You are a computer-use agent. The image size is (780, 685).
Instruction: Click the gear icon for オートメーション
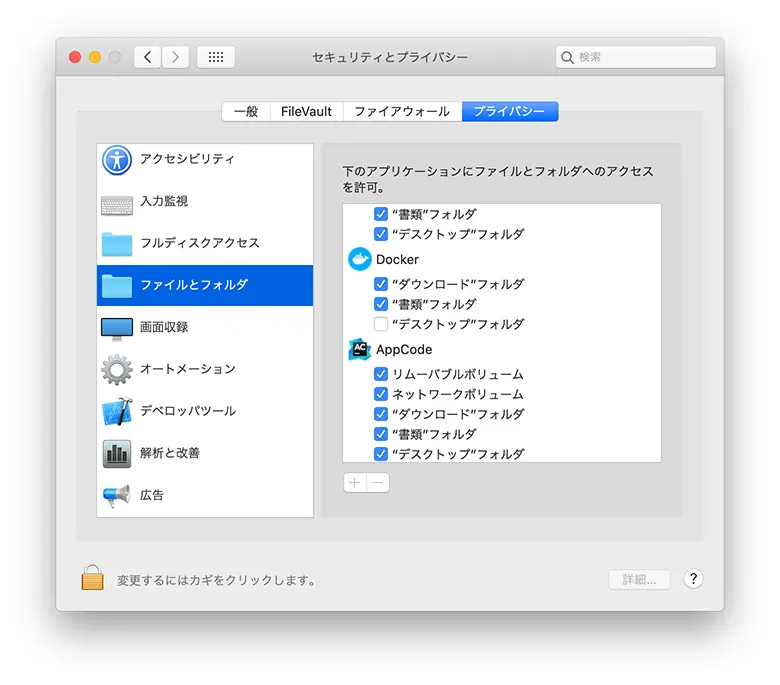tap(117, 370)
